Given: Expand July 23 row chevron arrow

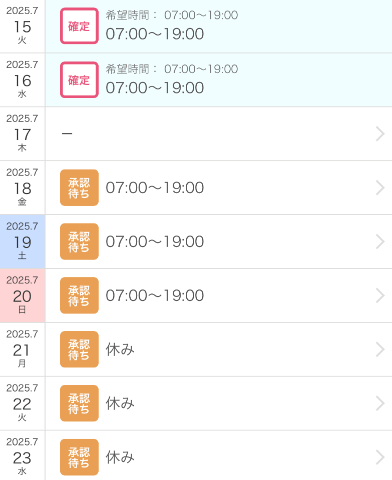Looking at the screenshot, I should click(380, 457).
